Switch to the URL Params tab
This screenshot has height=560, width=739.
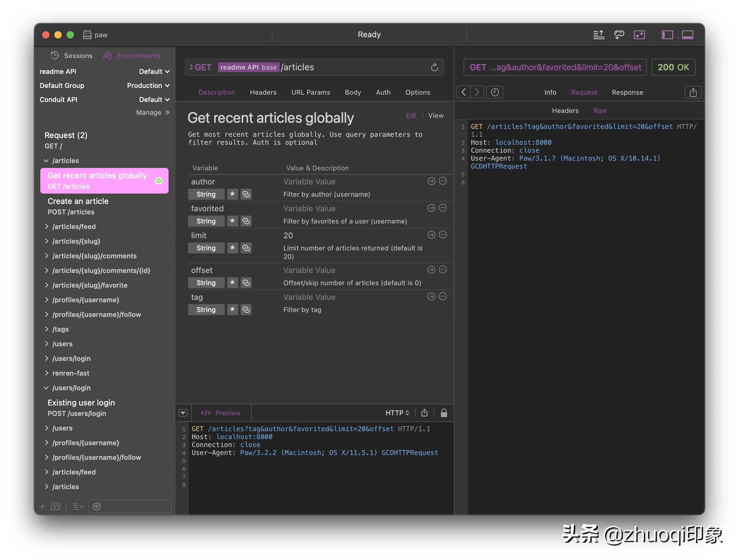[310, 93]
